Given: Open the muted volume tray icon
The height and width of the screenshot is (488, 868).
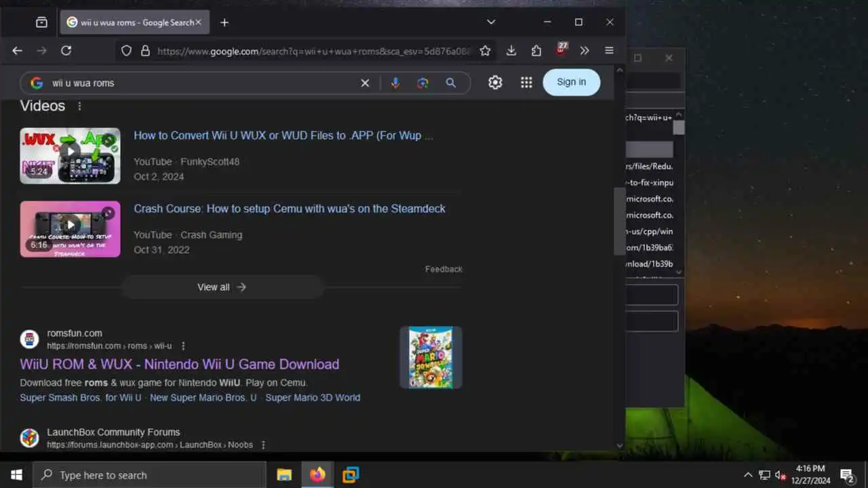Looking at the screenshot, I should coord(781,475).
